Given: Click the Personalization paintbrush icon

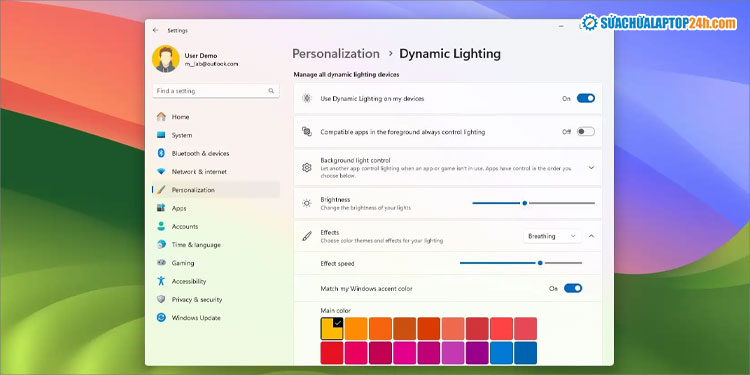Looking at the screenshot, I should pos(161,190).
